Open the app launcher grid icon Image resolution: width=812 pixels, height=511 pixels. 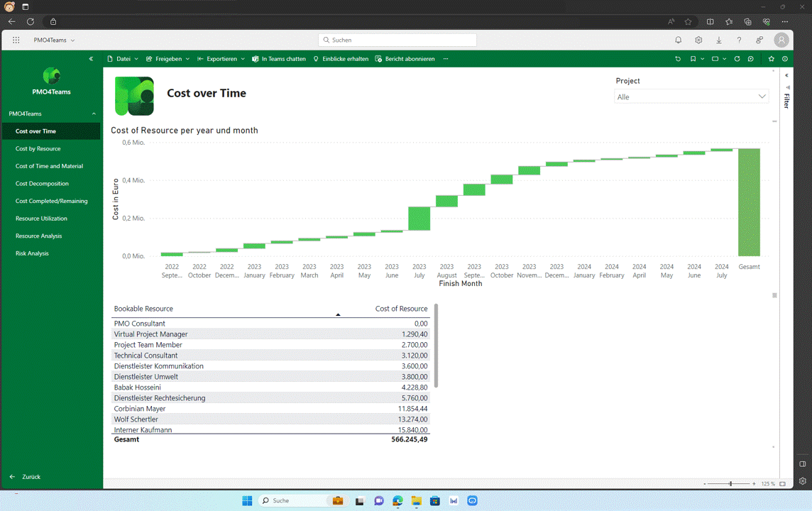16,40
